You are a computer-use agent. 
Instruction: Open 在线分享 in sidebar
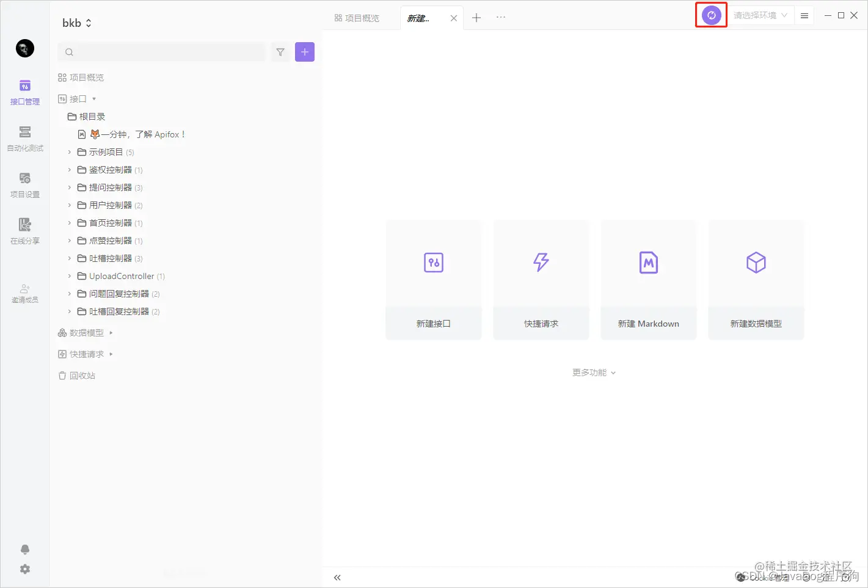25,232
